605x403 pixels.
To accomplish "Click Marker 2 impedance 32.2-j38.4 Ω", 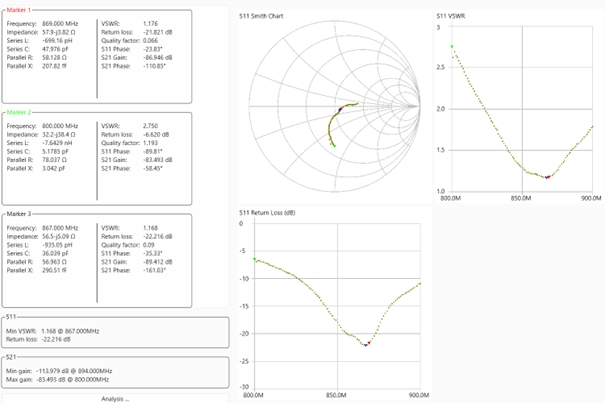I will [59, 135].
